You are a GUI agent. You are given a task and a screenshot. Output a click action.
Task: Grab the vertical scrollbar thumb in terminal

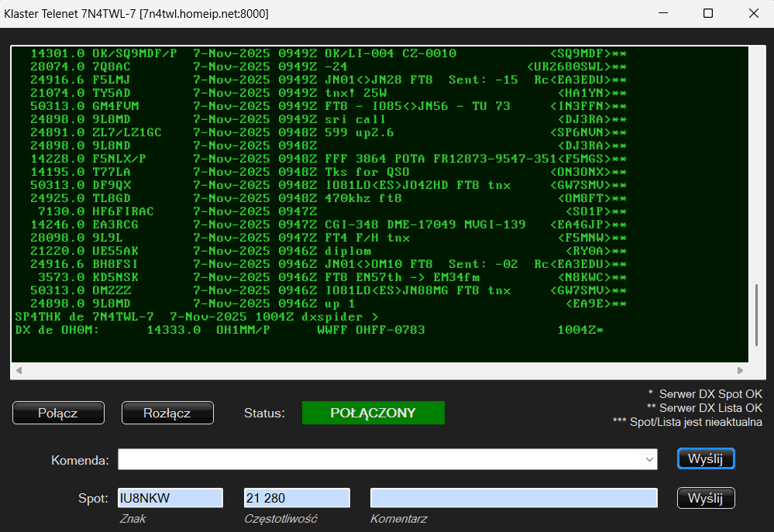pos(757,315)
